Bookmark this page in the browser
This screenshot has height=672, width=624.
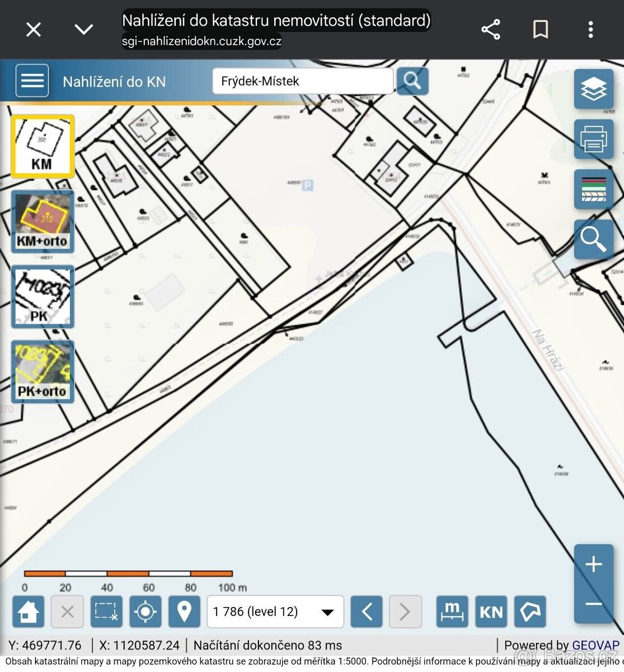[x=540, y=29]
